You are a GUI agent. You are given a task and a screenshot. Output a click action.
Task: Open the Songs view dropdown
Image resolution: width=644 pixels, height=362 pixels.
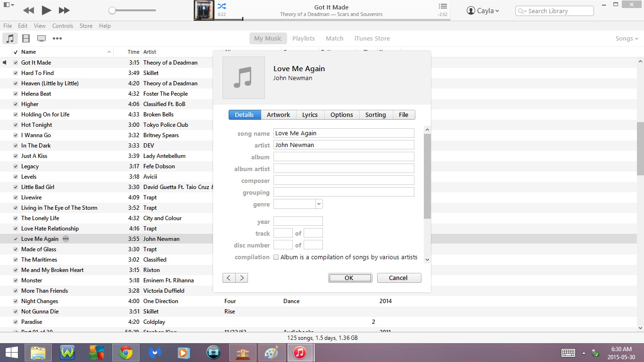coord(627,39)
